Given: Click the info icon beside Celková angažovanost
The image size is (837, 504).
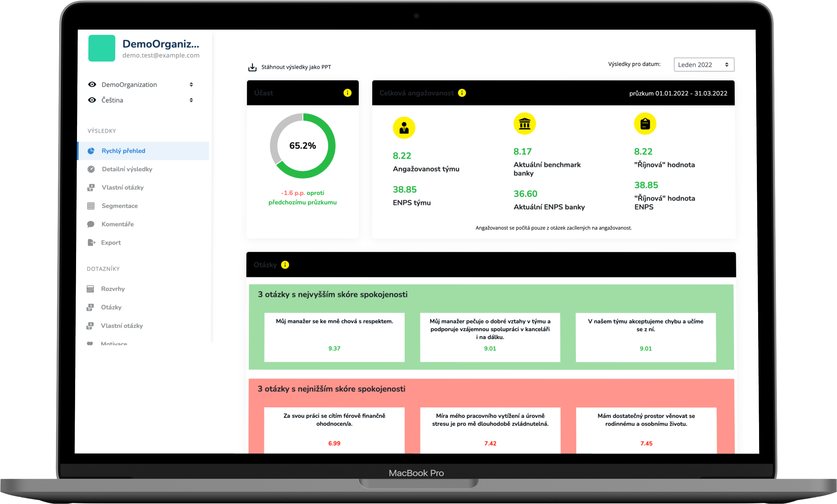Looking at the screenshot, I should point(462,93).
